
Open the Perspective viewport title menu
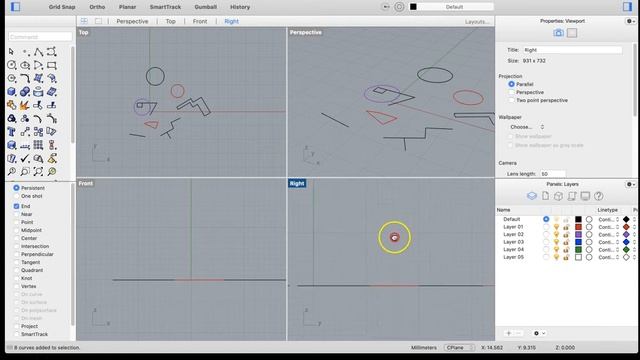(306, 32)
